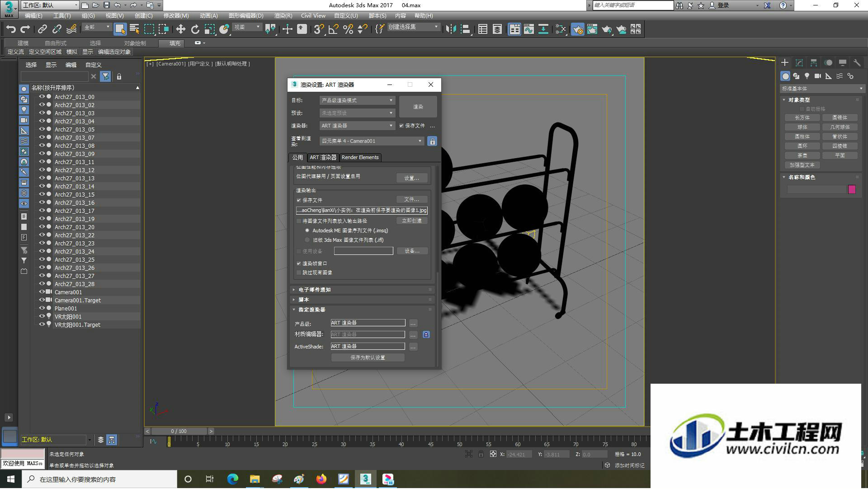Click the output file path field
Image resolution: width=868 pixels, height=489 pixels.
(x=362, y=211)
